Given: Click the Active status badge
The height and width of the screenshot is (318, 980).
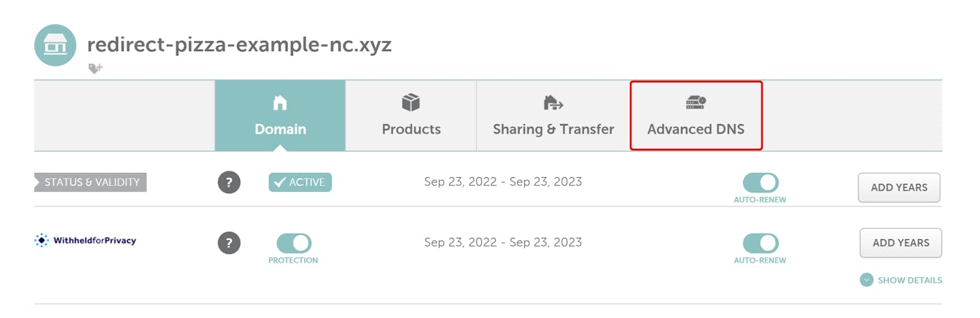Looking at the screenshot, I should [x=300, y=182].
